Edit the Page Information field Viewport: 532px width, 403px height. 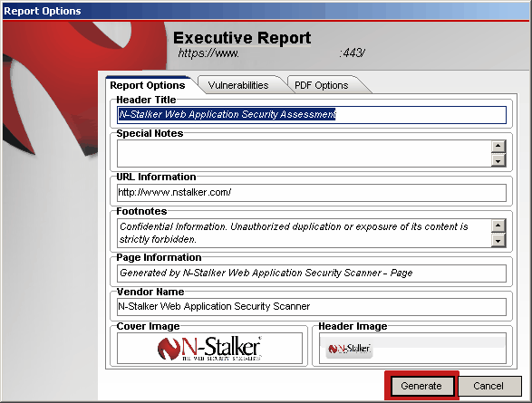click(312, 273)
